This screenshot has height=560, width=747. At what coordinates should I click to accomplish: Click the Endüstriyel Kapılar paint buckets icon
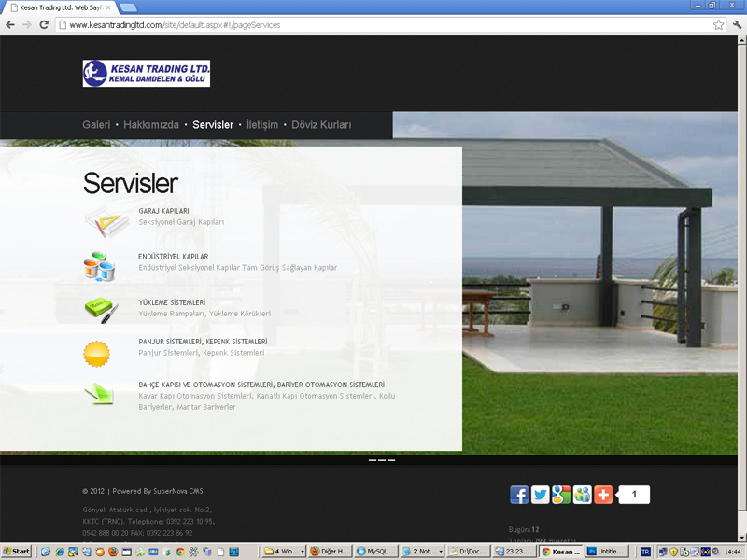tap(100, 267)
